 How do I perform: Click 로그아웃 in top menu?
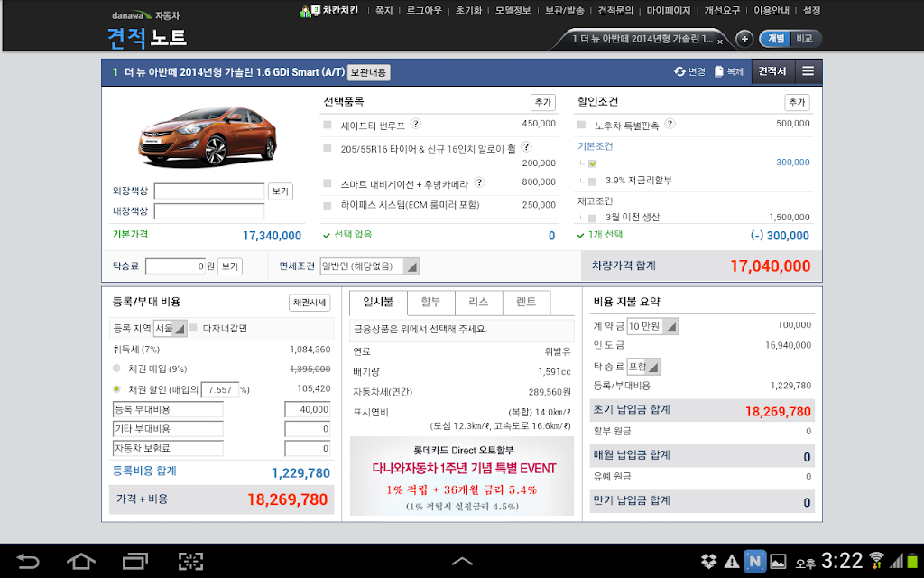tap(424, 11)
